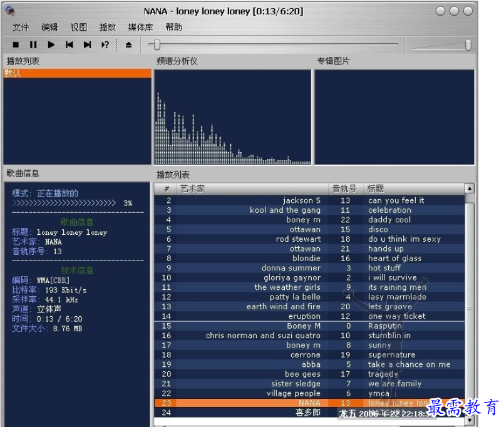Click the random playback button
The height and width of the screenshot is (427, 504).
[105, 44]
